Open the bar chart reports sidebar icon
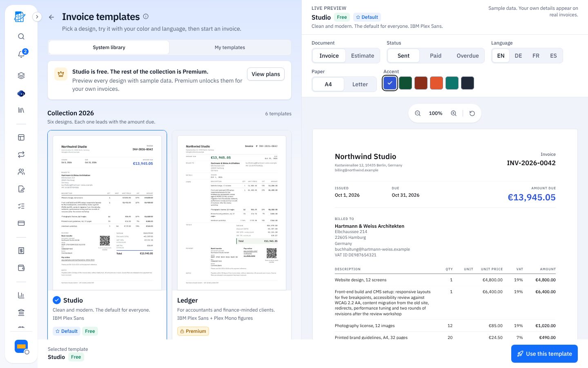Image resolution: width=588 pixels, height=368 pixels. pos(21,295)
